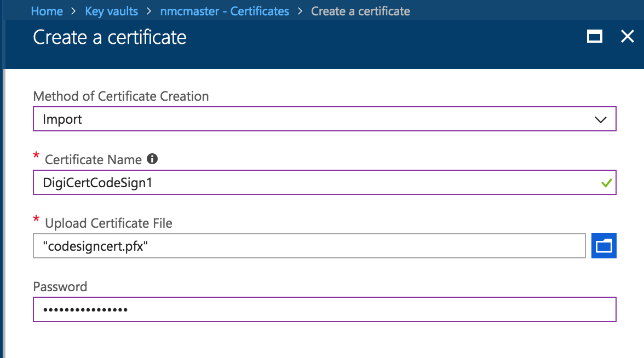Click the Upload Certificate File text box
This screenshot has width=644, height=358.
click(309, 246)
